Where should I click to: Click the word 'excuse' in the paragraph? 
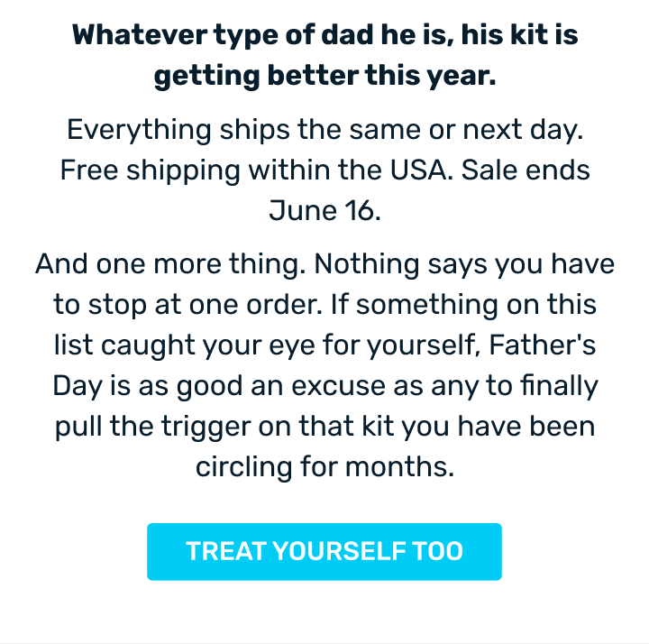tap(338, 387)
